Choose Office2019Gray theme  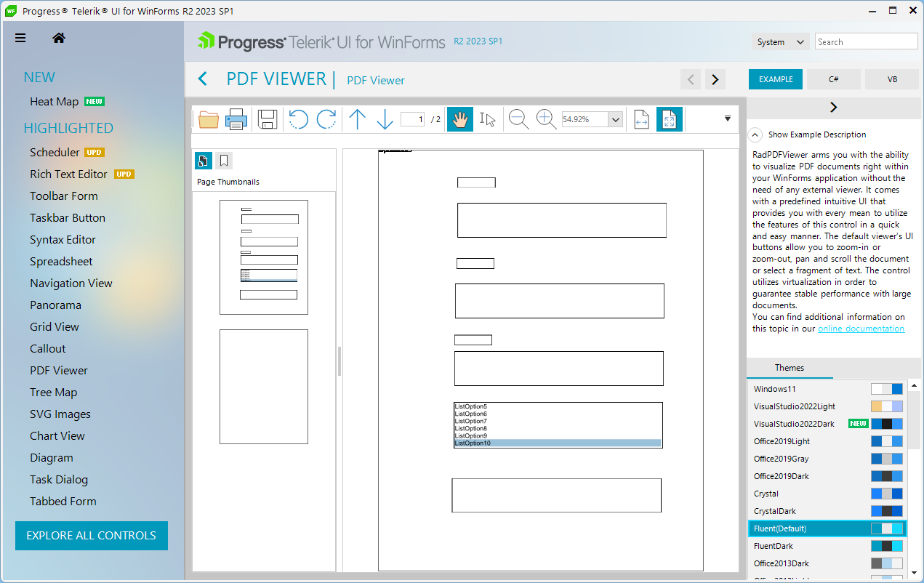click(x=828, y=459)
